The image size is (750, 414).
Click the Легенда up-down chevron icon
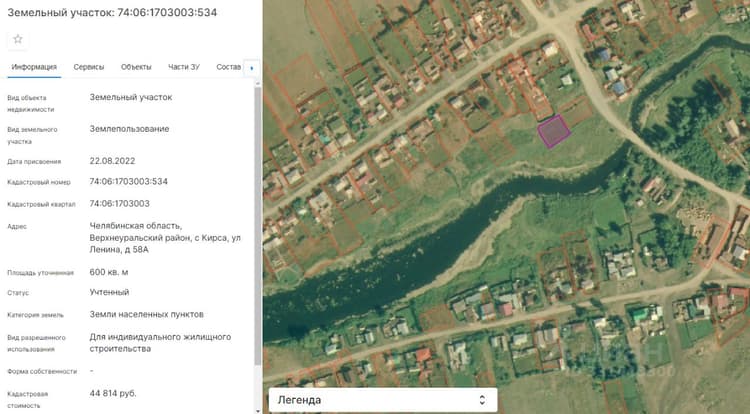click(x=482, y=400)
